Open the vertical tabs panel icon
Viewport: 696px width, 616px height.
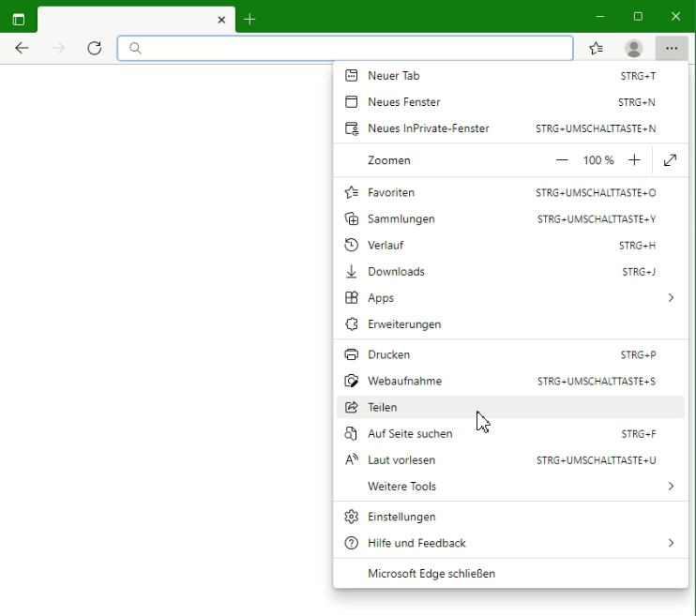tap(19, 20)
